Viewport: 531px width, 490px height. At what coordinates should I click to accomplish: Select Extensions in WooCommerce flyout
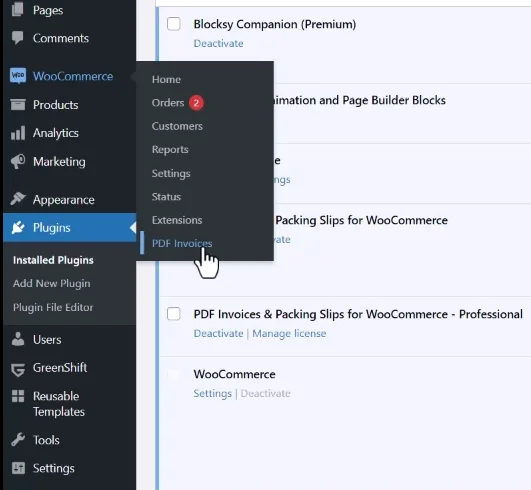pos(177,220)
